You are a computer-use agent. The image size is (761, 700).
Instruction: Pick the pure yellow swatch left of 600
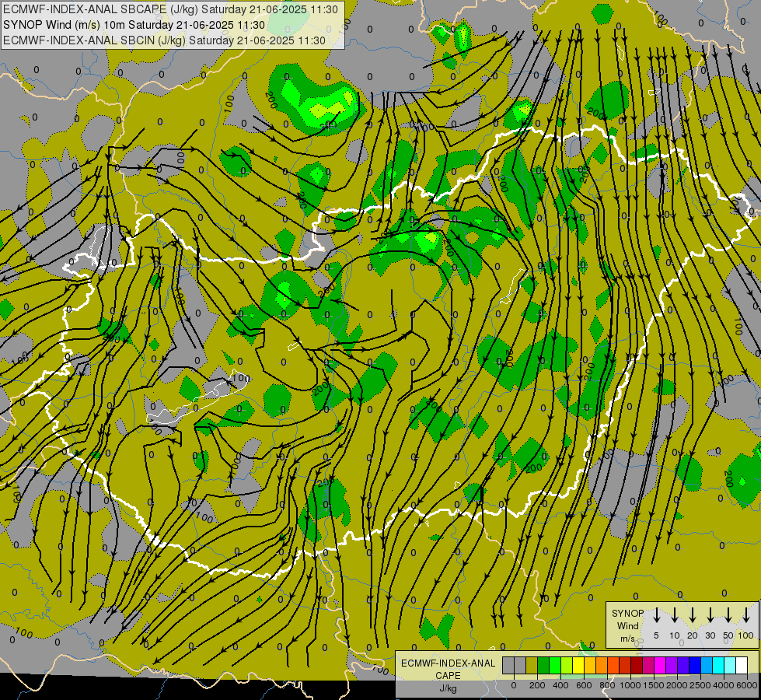(578, 665)
